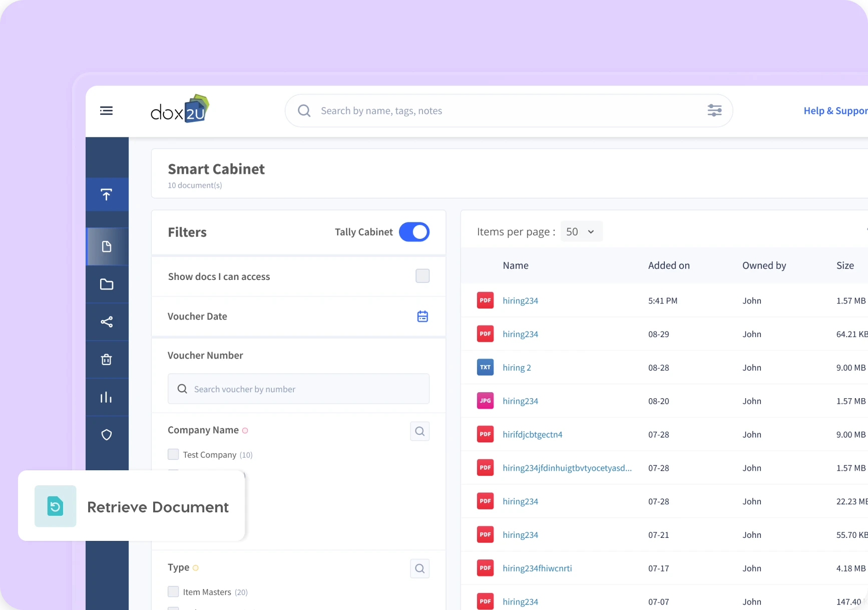868x610 pixels.
Task: Click the Retrieve Document icon
Action: (x=55, y=506)
